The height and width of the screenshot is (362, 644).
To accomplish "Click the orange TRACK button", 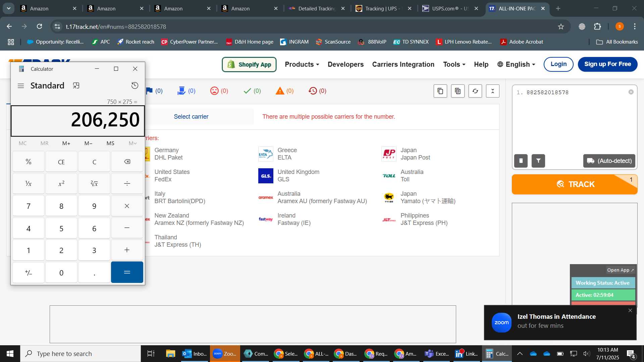I will (575, 184).
